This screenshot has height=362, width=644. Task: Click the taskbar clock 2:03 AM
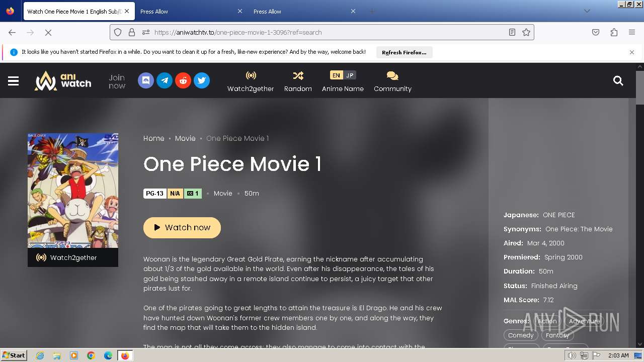(618, 355)
